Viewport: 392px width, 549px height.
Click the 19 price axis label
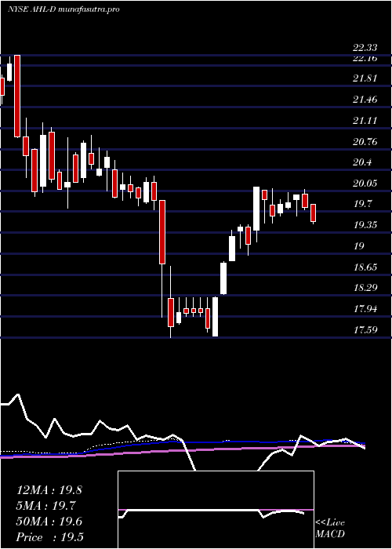(359, 246)
